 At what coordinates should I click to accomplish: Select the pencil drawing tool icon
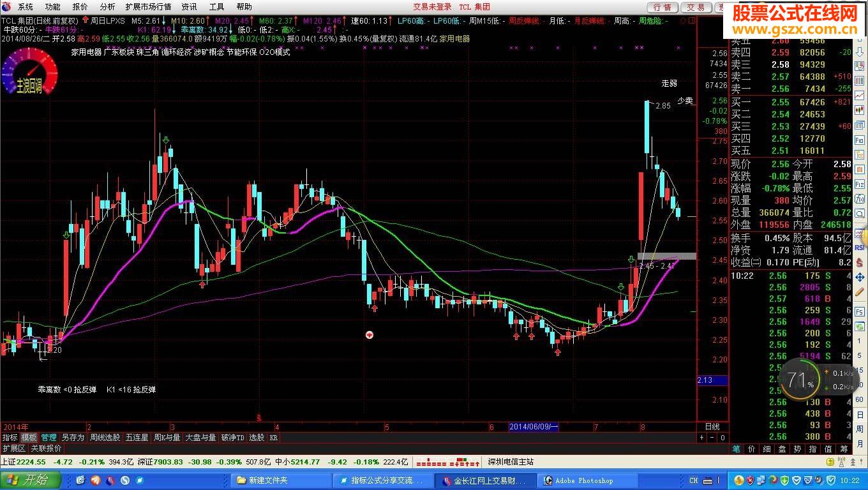click(x=860, y=292)
